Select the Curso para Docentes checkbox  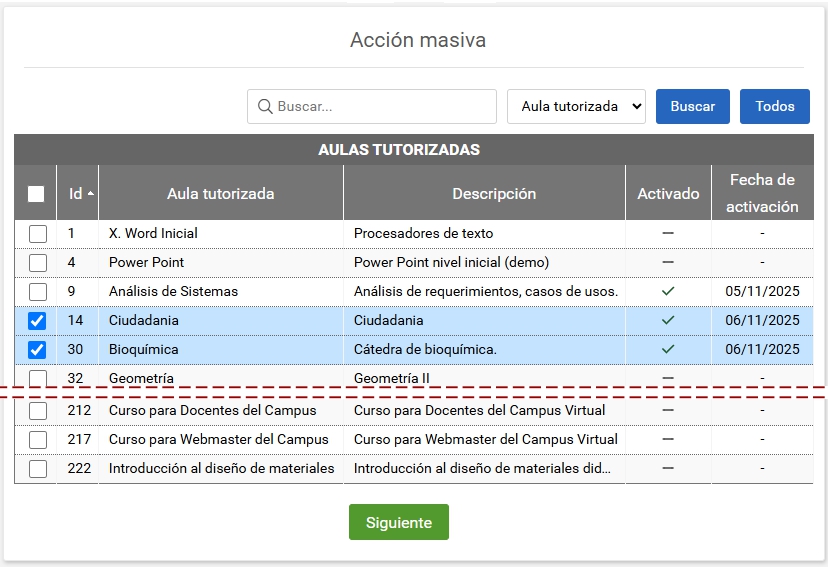tap(37, 411)
